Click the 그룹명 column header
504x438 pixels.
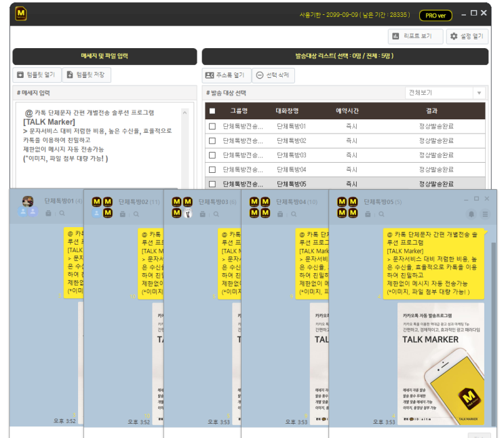pyautogui.click(x=239, y=111)
